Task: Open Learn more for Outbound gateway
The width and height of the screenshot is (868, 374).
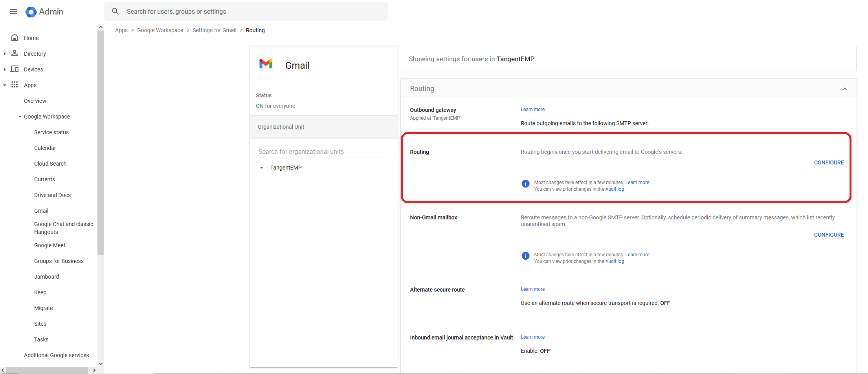Action: [533, 109]
